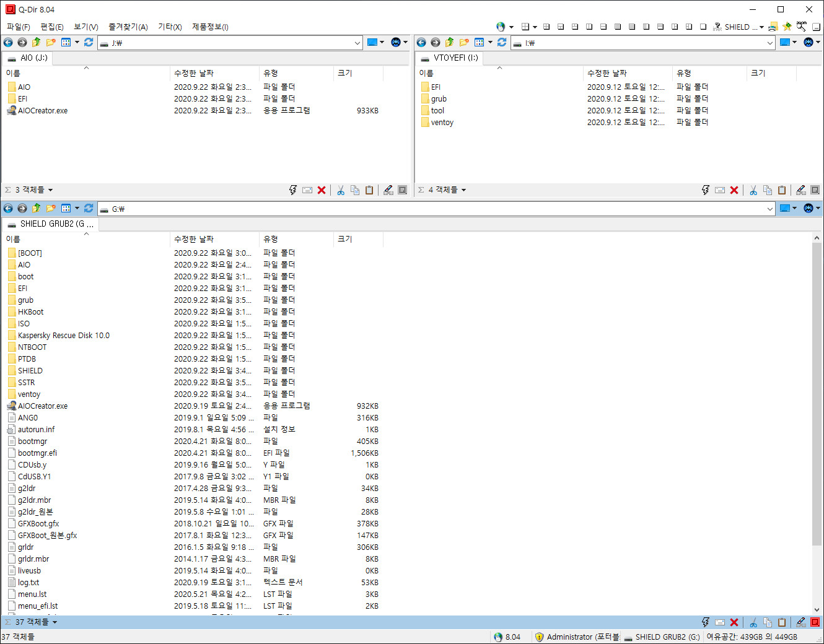The height and width of the screenshot is (644, 824).
Task: Click scissors cut icon in I: pane
Action: 753,190
